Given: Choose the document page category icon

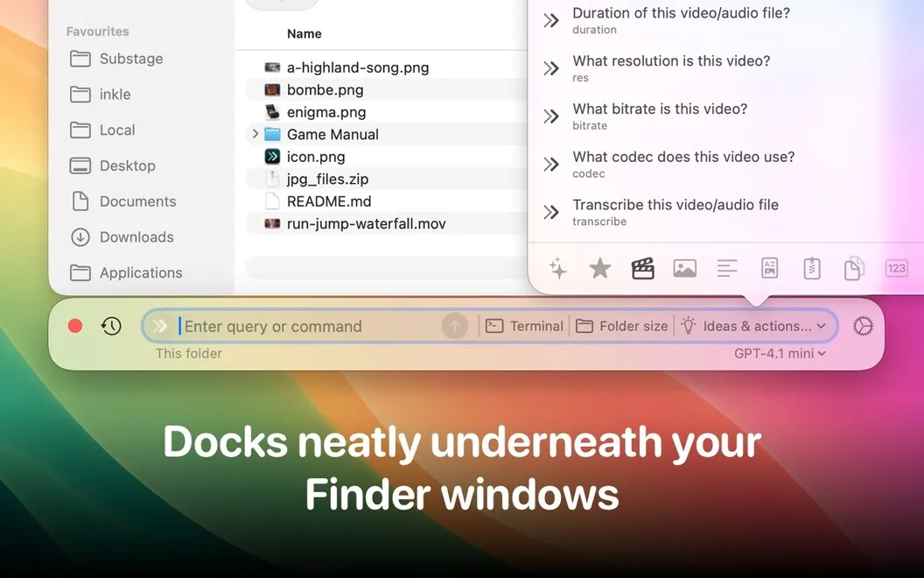Looking at the screenshot, I should 770,268.
